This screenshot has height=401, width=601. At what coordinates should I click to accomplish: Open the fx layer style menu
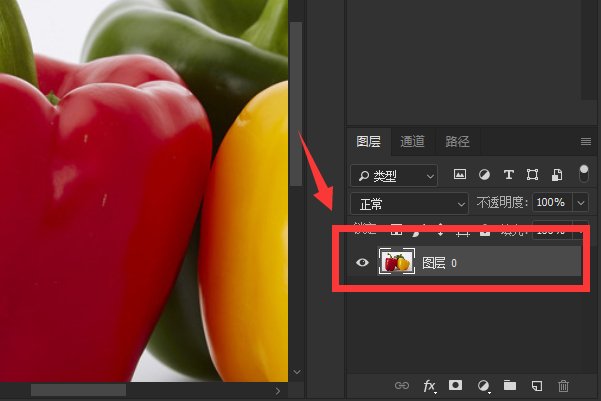[x=430, y=385]
